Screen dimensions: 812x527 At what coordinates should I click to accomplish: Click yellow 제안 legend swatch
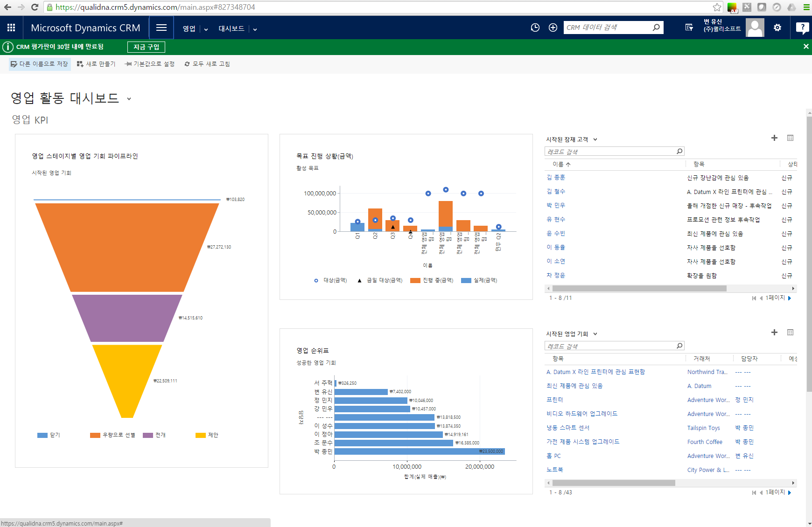pyautogui.click(x=201, y=435)
